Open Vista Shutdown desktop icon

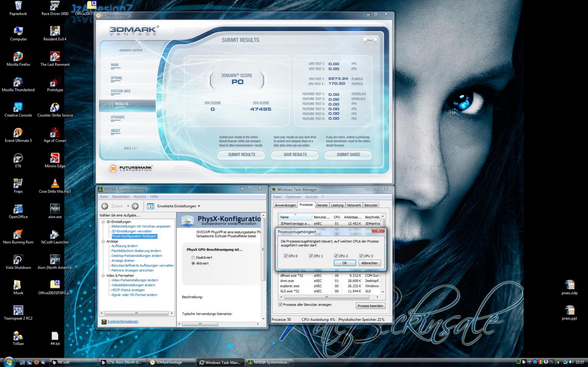(x=18, y=263)
